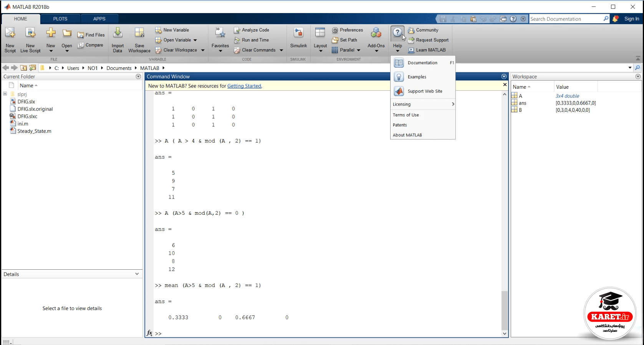
Task: Click the Command Window prompt line
Action: (326, 333)
